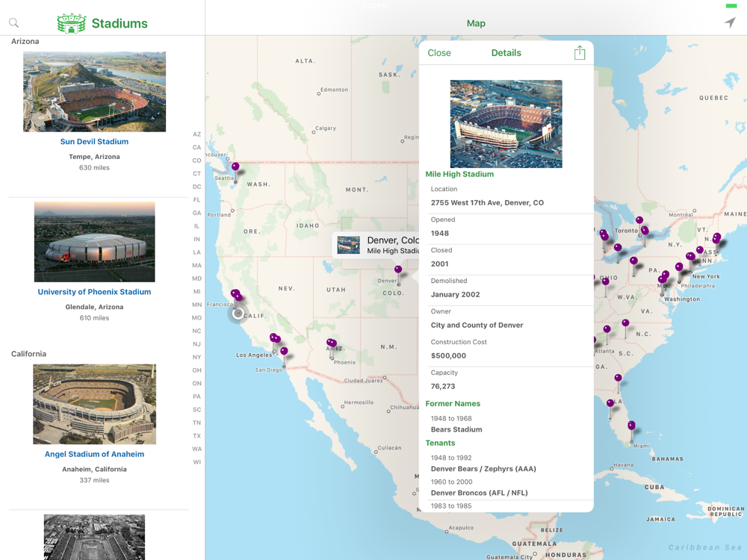747x560 pixels.
Task: Jump to FL in the state index
Action: [x=196, y=200]
